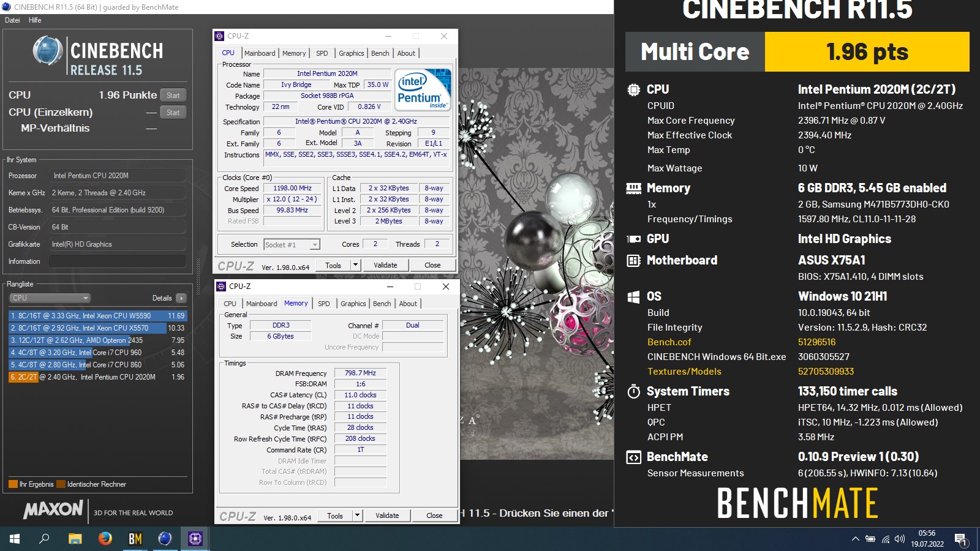Screen dimensions: 980x551
Task: Click the System Timers stopwatch icon
Action: [x=633, y=391]
